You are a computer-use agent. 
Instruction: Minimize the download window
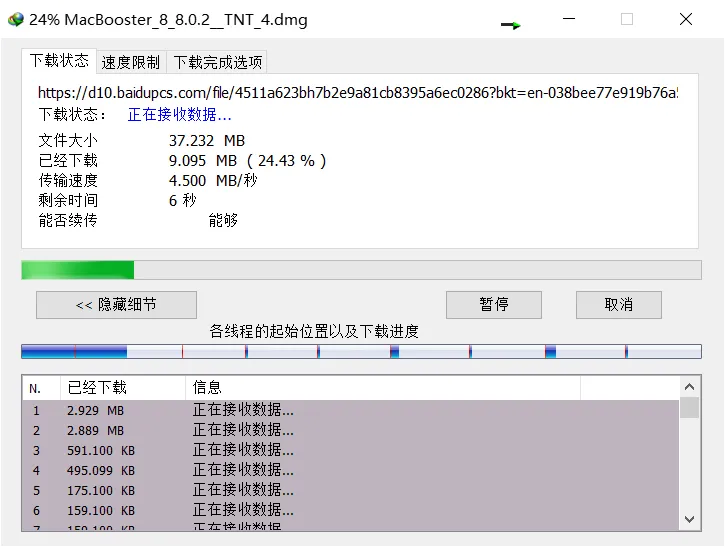tap(569, 19)
